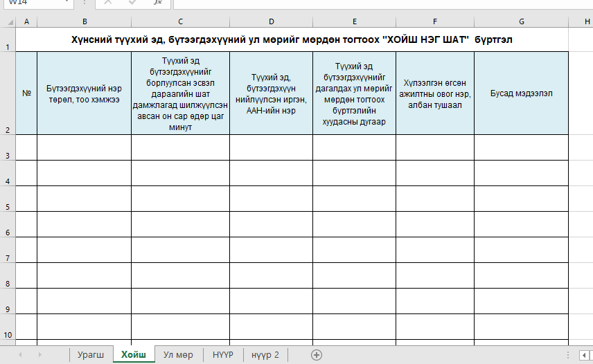Click the horizontal scrollbar left arrow
The image size is (593, 364).
[x=584, y=355]
